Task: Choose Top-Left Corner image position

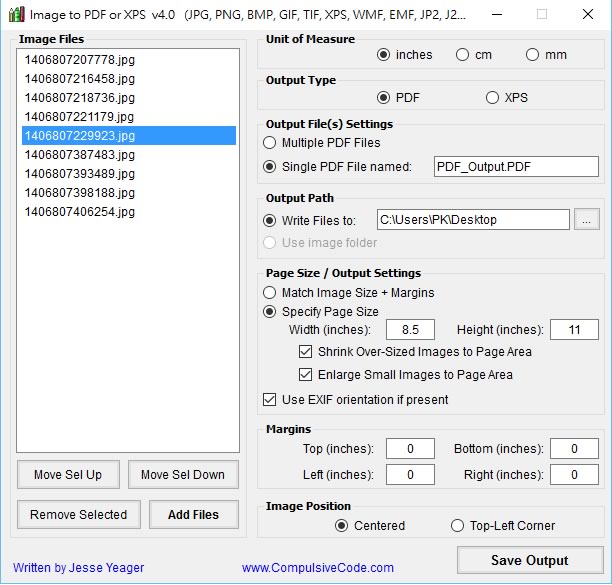Action: tap(458, 526)
